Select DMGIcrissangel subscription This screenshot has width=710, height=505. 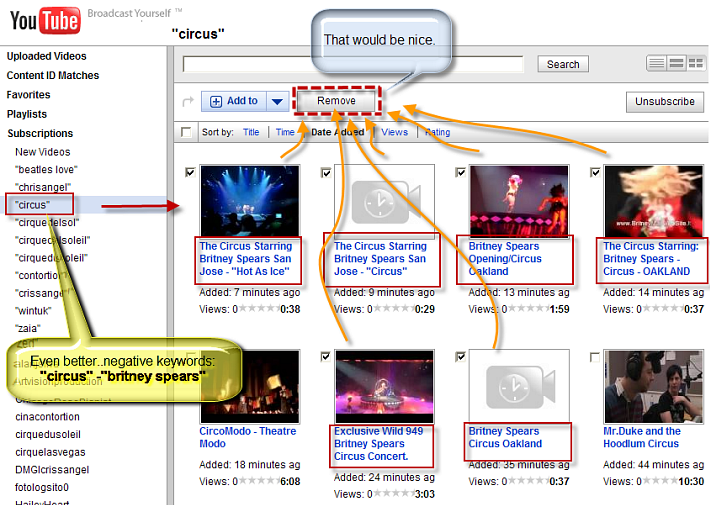tap(52, 470)
